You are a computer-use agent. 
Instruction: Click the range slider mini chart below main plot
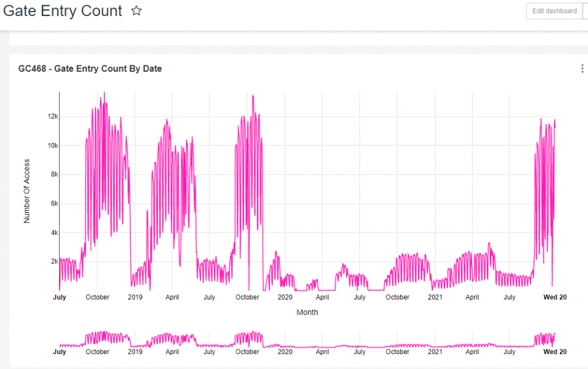[307, 339]
